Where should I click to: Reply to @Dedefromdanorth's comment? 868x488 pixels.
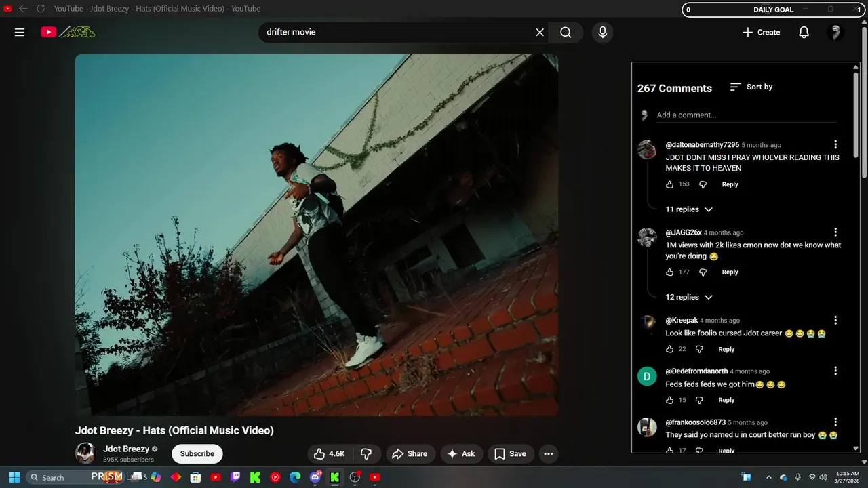coord(726,400)
